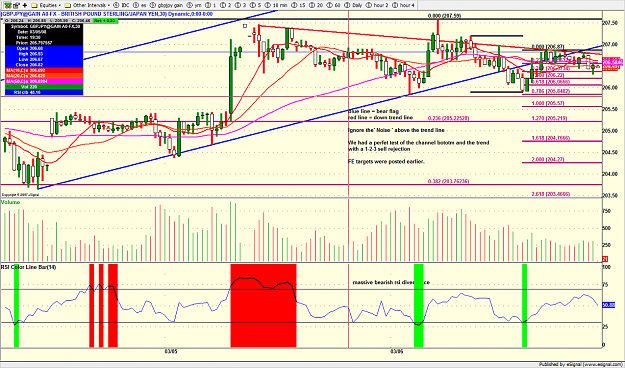This screenshot has width=625, height=368.
Task: Click the 03/05 date axis label
Action: coord(171,351)
